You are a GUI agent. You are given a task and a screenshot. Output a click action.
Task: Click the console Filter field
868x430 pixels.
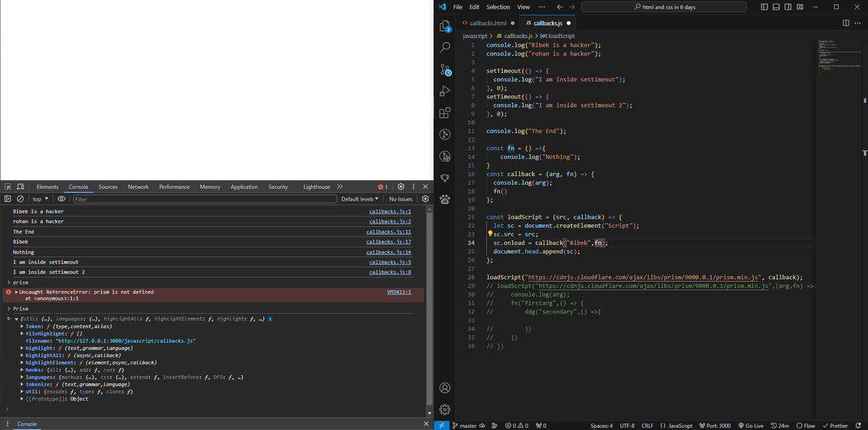coord(204,198)
